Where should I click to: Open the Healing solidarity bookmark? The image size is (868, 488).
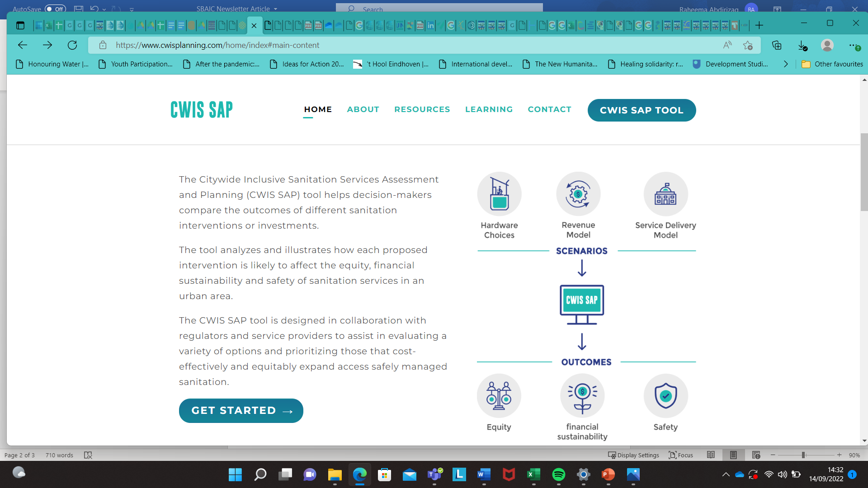click(646, 64)
